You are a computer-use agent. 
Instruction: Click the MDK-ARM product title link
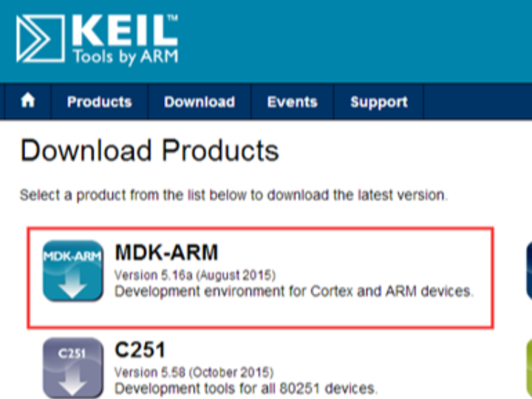[166, 253]
